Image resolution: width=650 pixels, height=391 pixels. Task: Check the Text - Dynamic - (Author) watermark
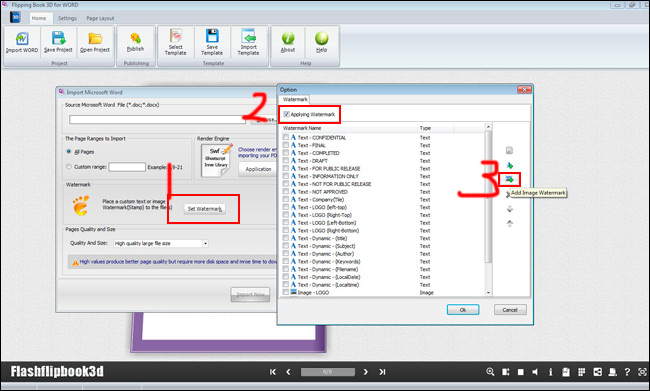[286, 253]
